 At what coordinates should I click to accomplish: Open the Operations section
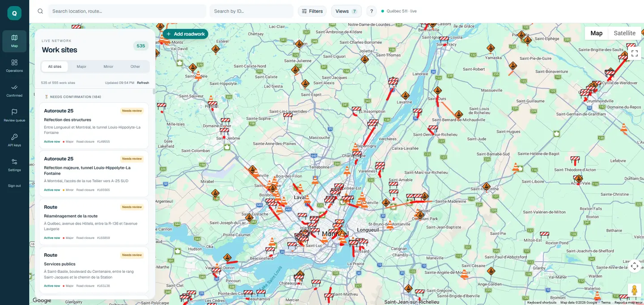[x=14, y=66]
